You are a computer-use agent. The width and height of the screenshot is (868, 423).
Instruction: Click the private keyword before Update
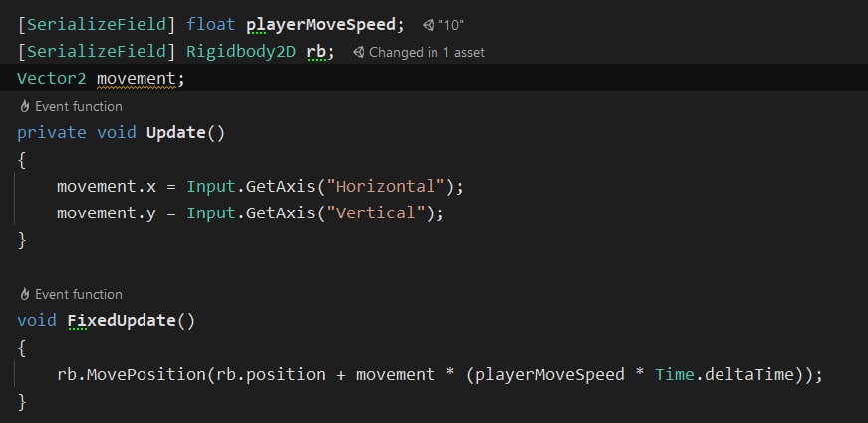(52, 133)
